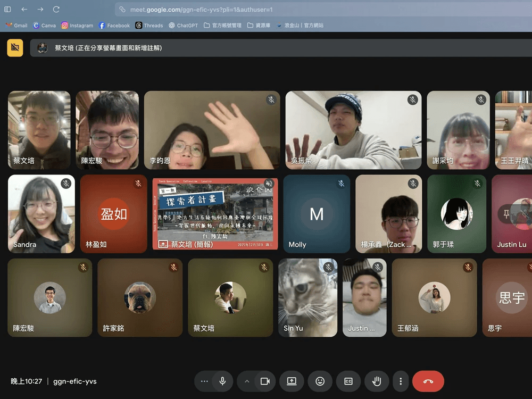The width and height of the screenshot is (532, 399).
Task: Toggle the browser sidebar panel icon
Action: coord(7,10)
